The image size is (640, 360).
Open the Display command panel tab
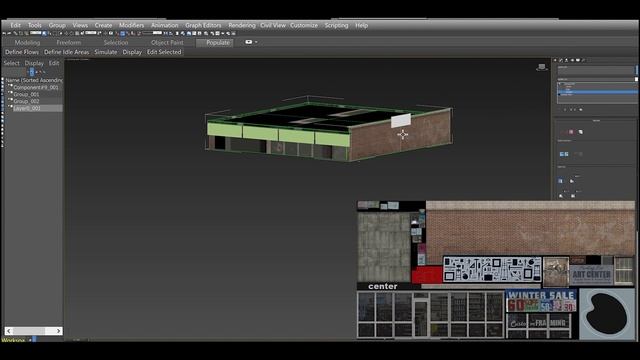[578, 60]
